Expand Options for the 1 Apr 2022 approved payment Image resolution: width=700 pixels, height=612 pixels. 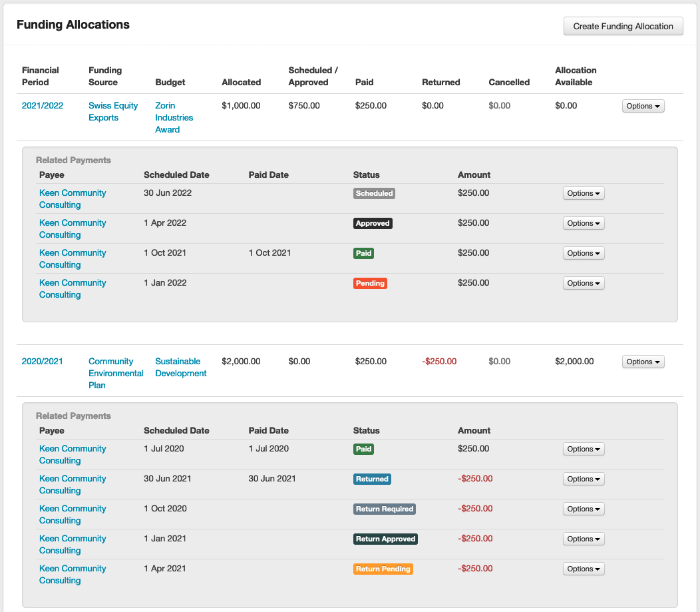(584, 223)
